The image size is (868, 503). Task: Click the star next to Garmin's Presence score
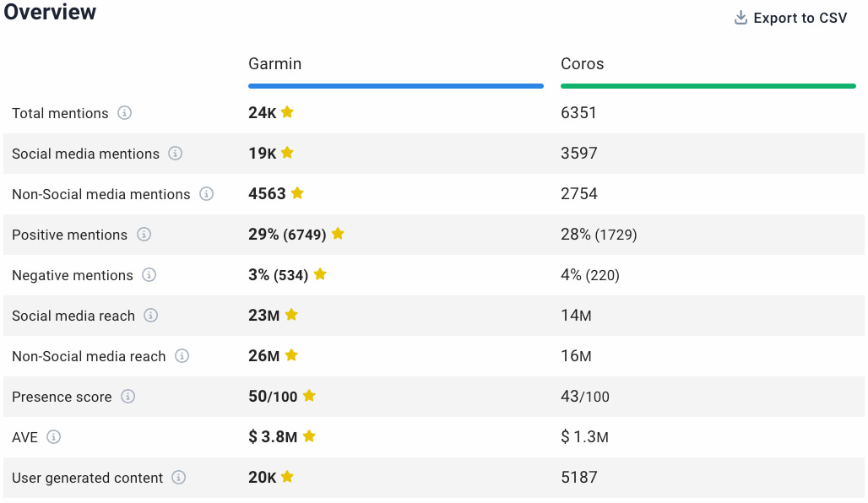tap(308, 395)
